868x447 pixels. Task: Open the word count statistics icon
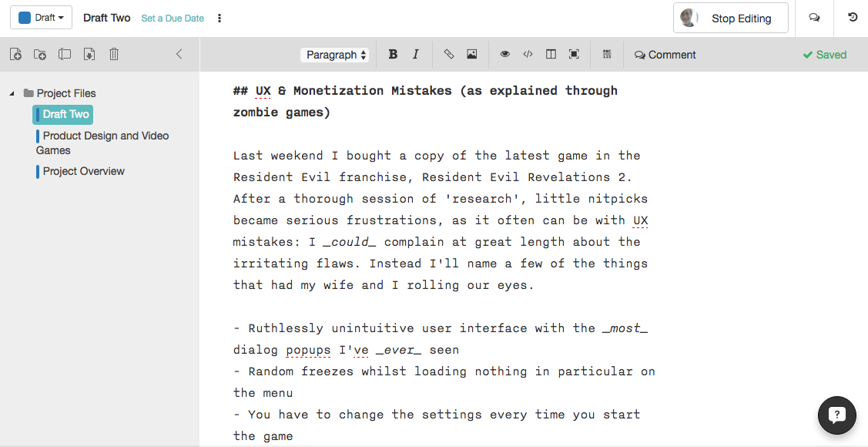tap(607, 55)
